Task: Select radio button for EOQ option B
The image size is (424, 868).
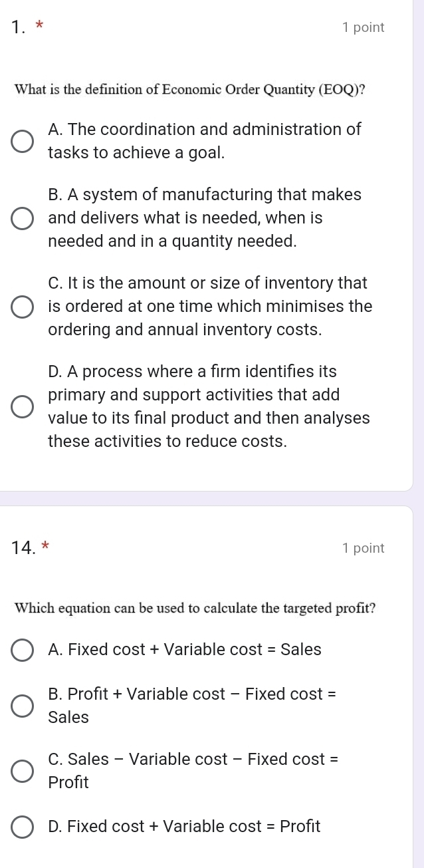Action: (22, 217)
